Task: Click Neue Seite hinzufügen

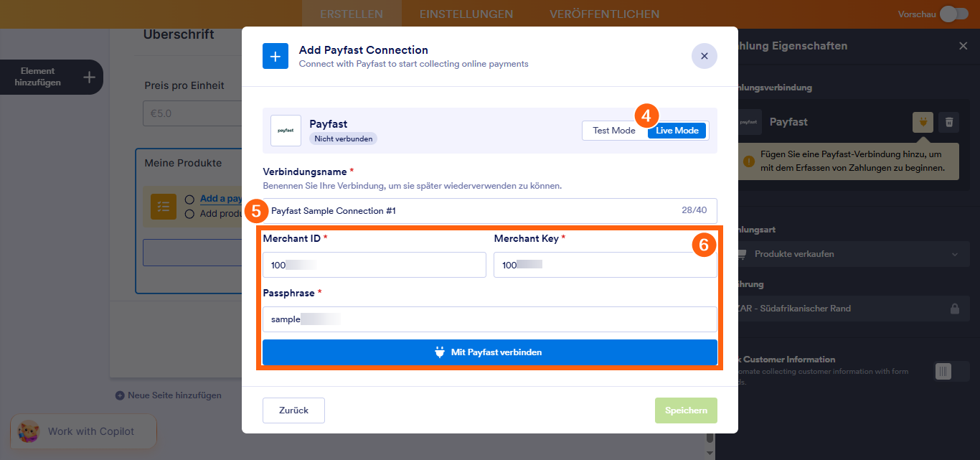Action: point(170,395)
